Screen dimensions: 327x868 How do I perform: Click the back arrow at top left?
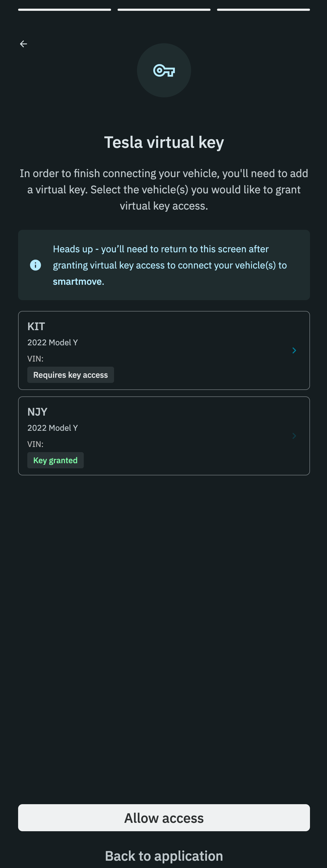click(x=24, y=44)
